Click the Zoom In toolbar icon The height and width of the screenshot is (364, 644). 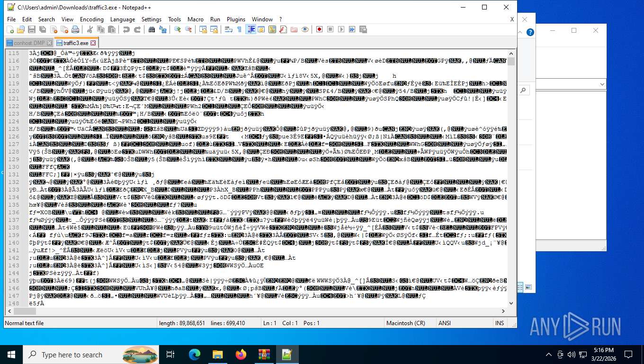(177, 29)
